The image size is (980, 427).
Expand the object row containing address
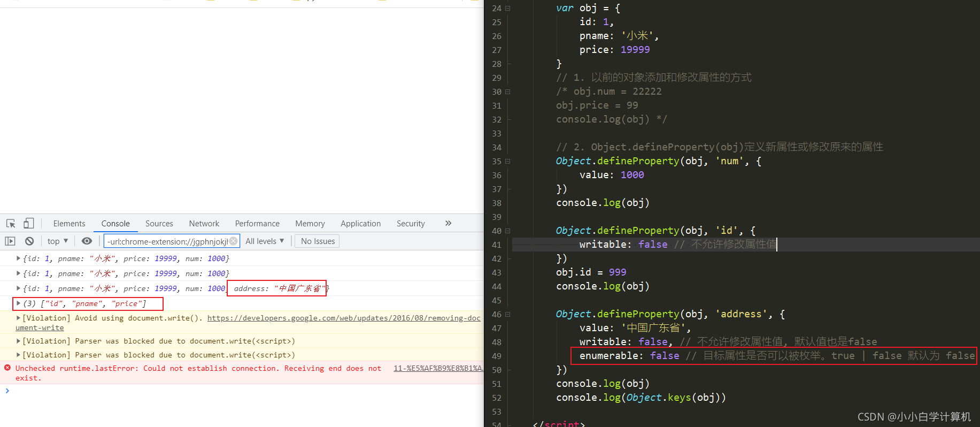[18, 288]
